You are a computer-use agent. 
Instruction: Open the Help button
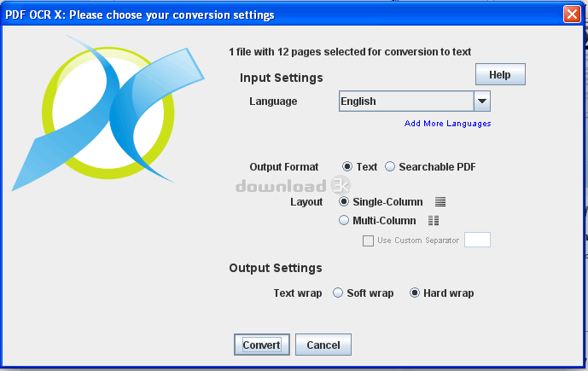click(x=500, y=74)
